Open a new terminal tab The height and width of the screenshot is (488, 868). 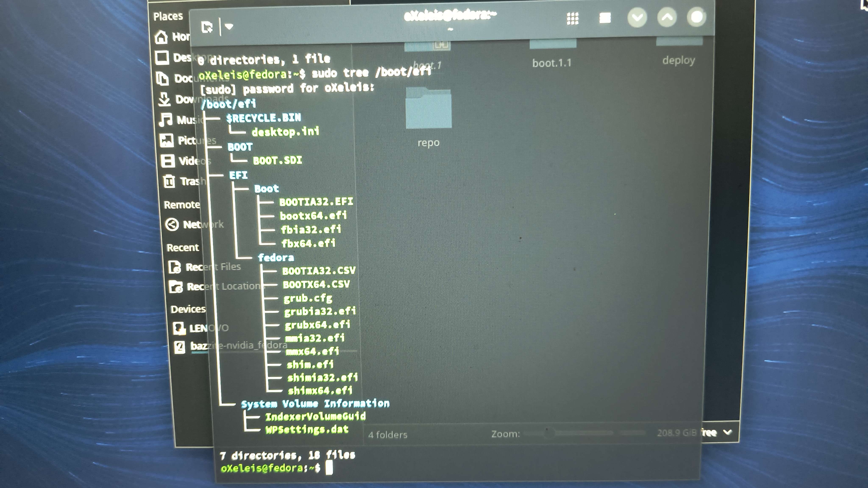click(207, 27)
